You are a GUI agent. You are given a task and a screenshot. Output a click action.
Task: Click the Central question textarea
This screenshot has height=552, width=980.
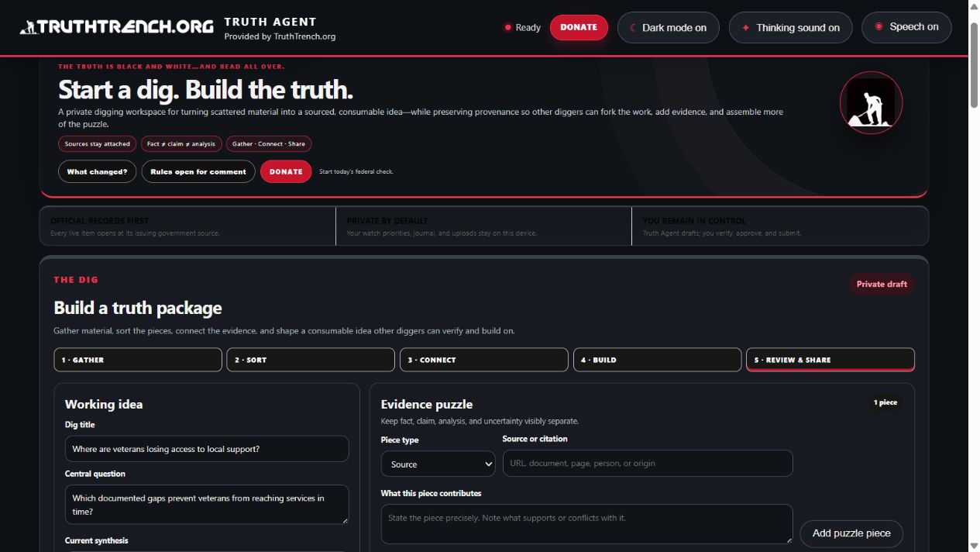(x=207, y=505)
